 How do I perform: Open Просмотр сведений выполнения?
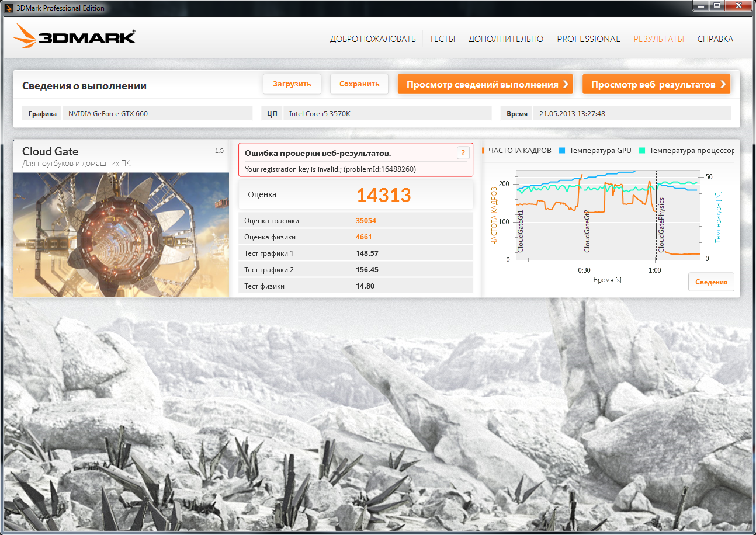[x=485, y=84]
